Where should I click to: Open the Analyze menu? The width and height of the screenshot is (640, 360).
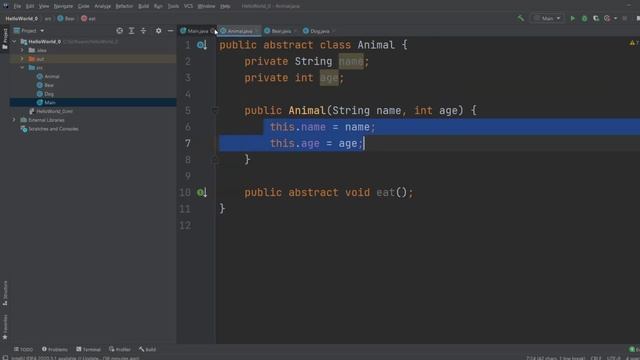(102, 6)
